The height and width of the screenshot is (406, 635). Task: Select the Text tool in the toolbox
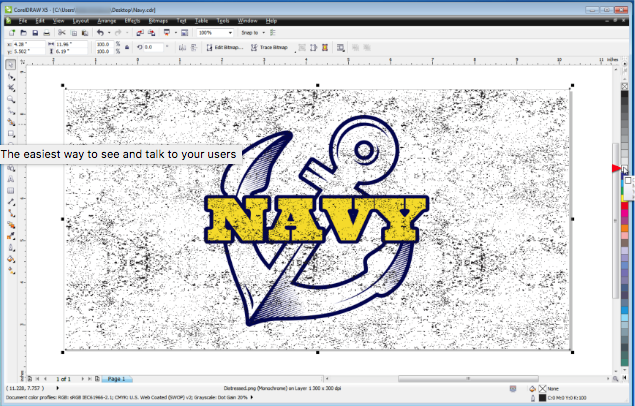(x=11, y=179)
